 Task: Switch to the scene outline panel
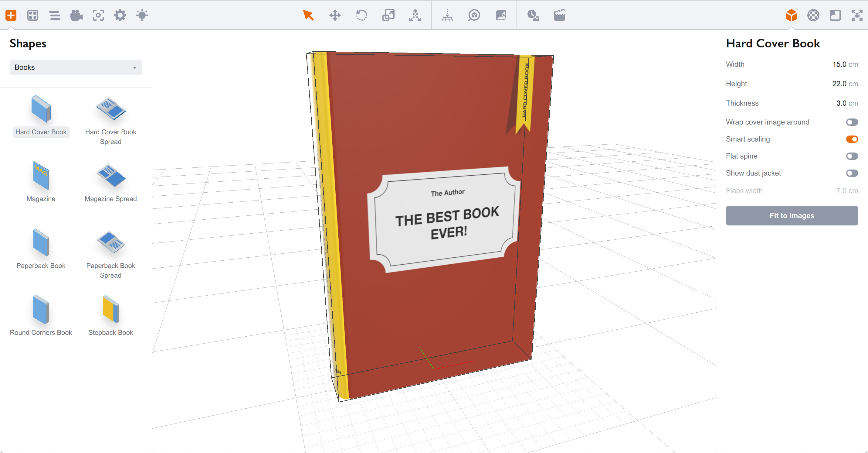[55, 15]
